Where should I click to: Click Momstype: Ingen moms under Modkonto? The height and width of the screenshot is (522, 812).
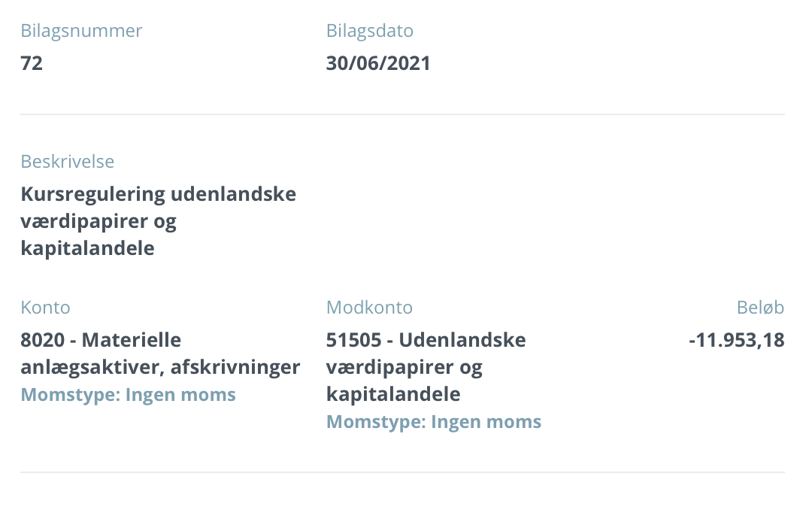coord(434,422)
